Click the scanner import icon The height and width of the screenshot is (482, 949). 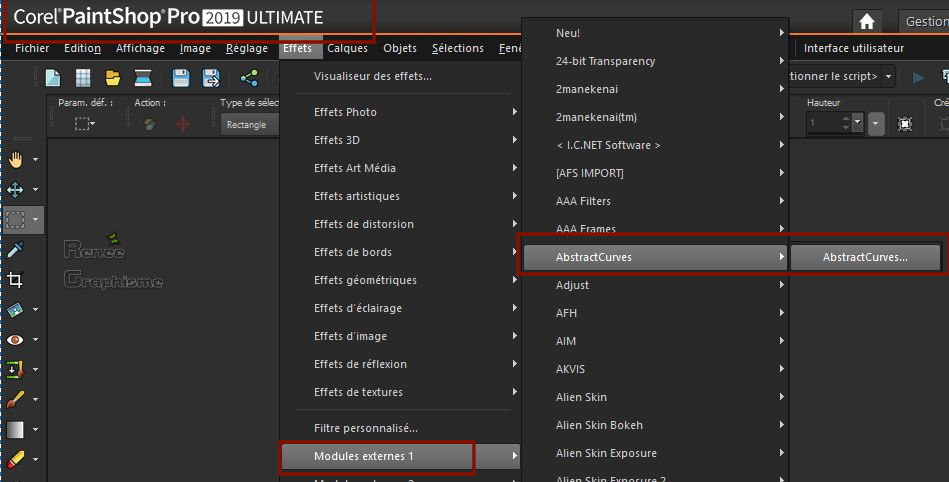coord(143,78)
